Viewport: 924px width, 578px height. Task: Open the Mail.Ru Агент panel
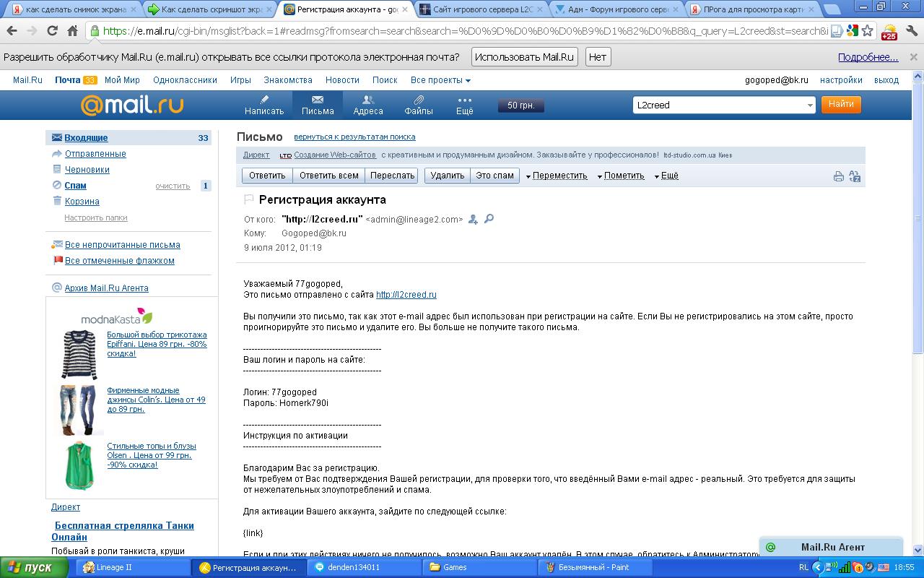832,547
